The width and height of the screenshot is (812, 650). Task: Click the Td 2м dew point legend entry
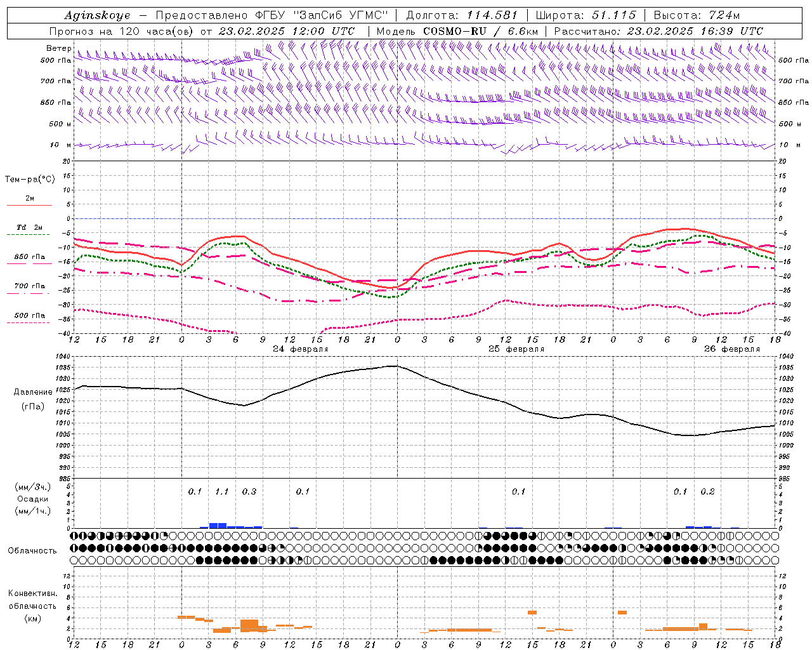pos(30,227)
